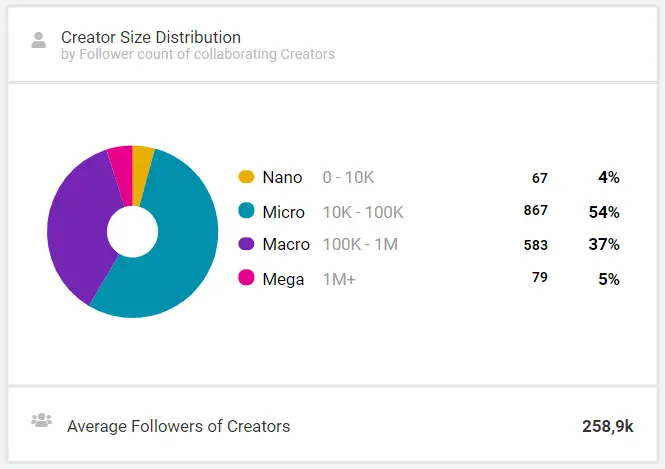Viewport: 665px width, 469px height.
Task: Select the teal Micro legend dot
Action: click(x=246, y=210)
